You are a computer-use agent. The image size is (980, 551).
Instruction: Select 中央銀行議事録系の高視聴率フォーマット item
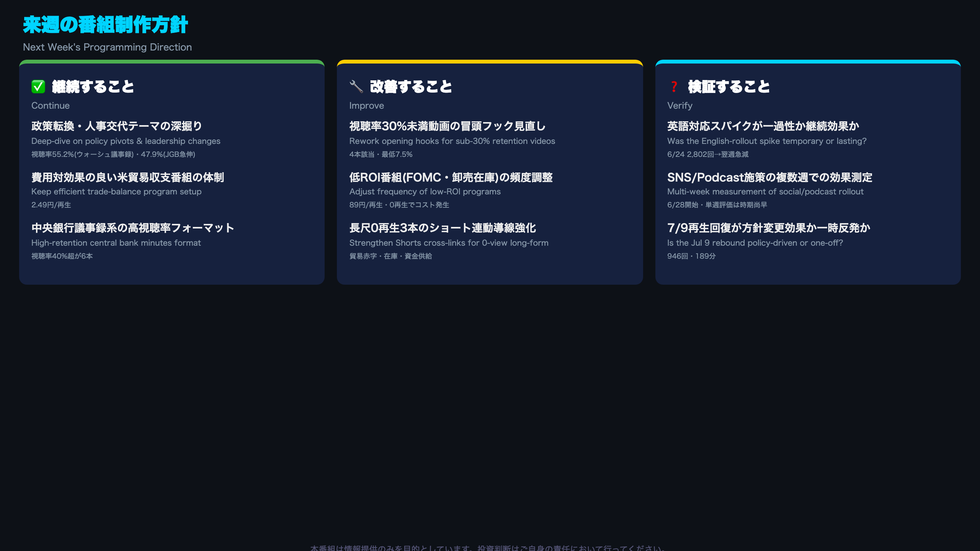[133, 228]
